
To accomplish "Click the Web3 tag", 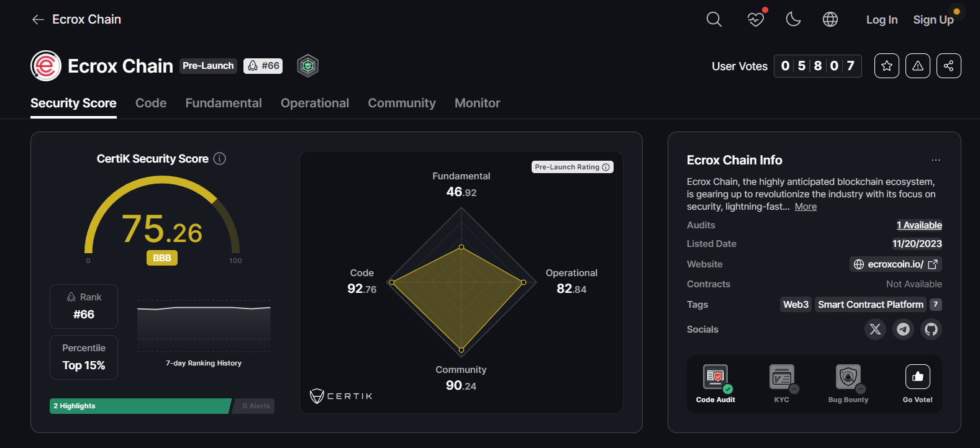I will 796,305.
